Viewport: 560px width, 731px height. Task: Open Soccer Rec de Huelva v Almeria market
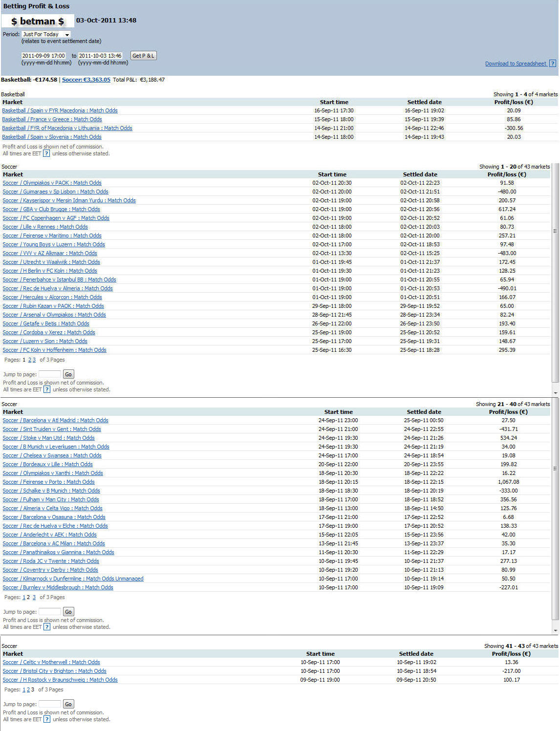(58, 288)
